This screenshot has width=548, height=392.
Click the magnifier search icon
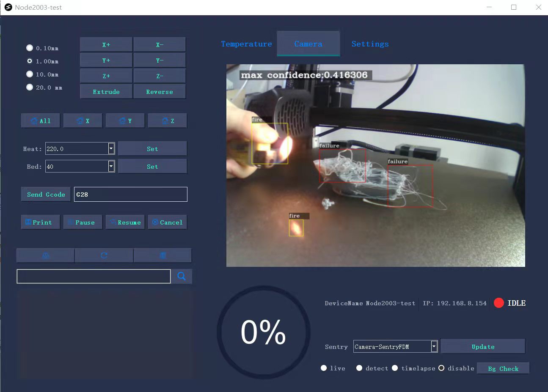182,276
